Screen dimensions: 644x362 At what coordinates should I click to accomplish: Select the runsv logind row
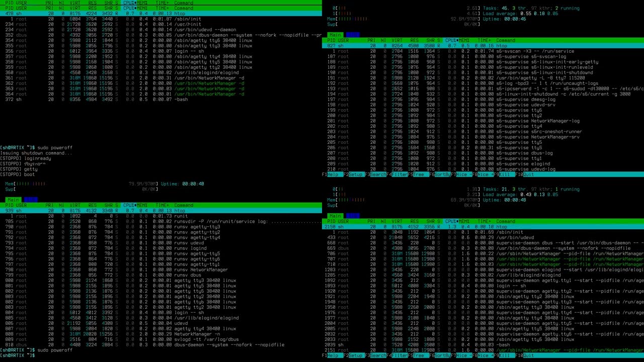161,248
